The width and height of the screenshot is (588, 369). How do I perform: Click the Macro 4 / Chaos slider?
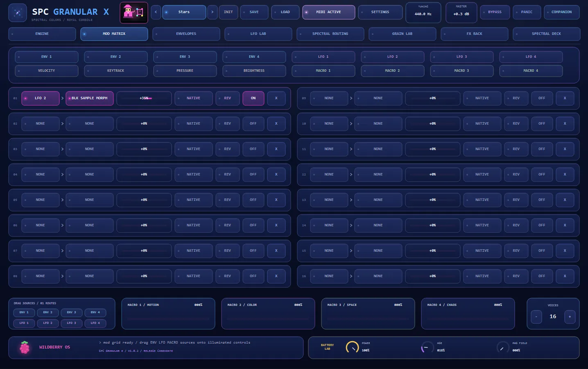(468, 318)
